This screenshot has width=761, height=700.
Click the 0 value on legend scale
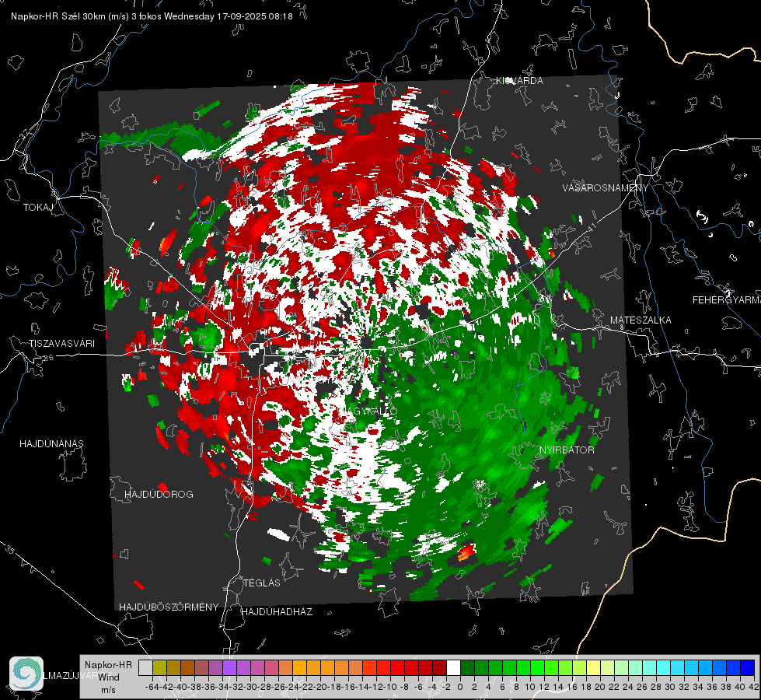point(460,687)
